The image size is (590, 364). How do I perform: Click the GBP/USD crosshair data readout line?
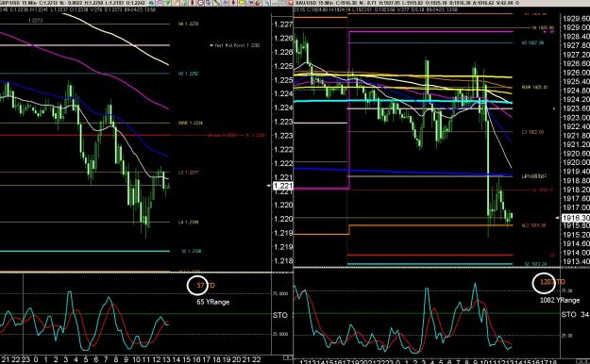[x=78, y=9]
